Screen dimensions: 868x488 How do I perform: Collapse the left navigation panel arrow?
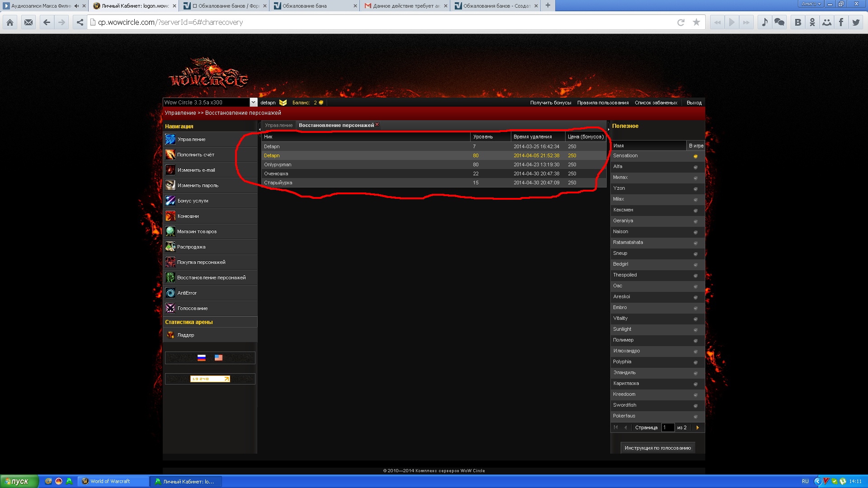pos(259,129)
